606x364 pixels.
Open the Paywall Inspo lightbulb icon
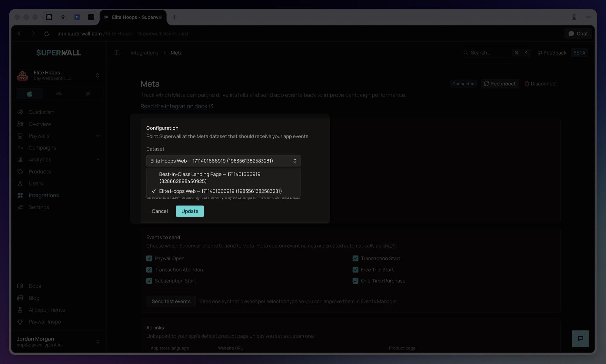(20, 322)
